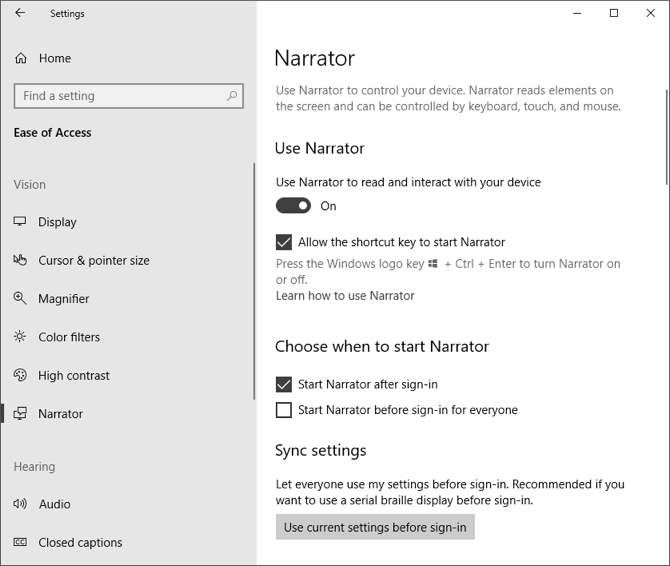
Task: Click the Audio speaker icon
Action: pyautogui.click(x=20, y=504)
